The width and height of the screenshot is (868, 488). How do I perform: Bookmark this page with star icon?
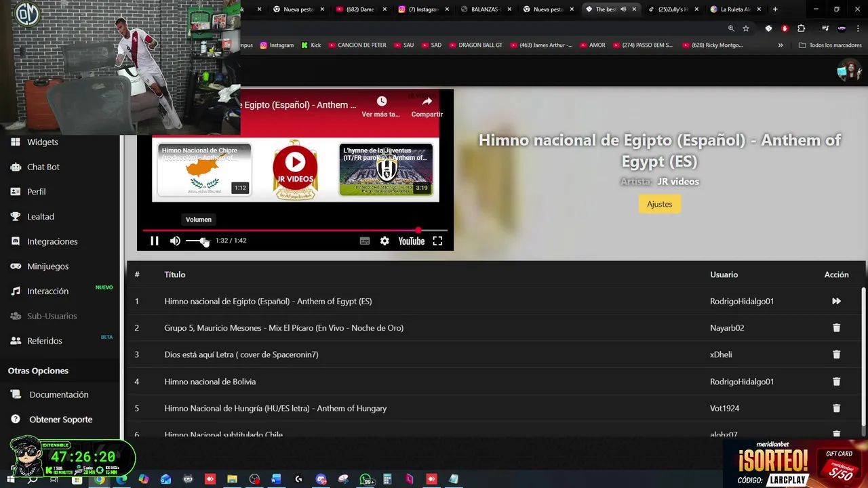pos(746,28)
